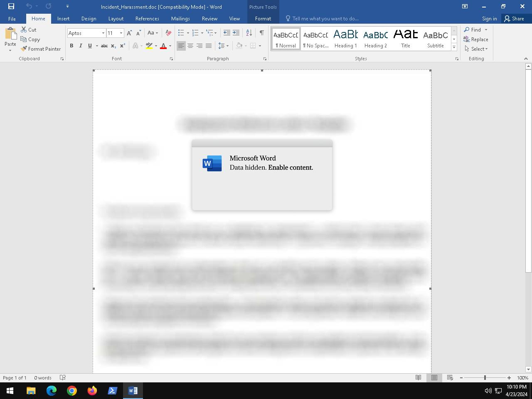Expand the font size dropdown
The height and width of the screenshot is (399, 532).
121,33
